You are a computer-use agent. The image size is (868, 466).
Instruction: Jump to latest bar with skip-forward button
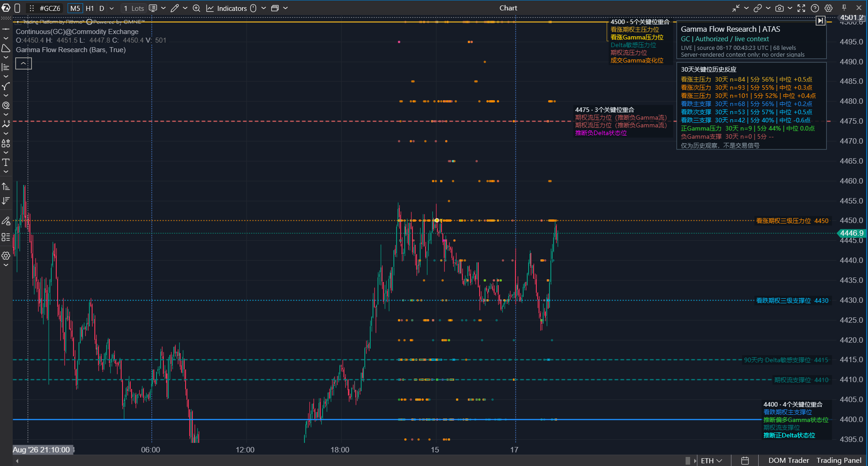[x=820, y=21]
